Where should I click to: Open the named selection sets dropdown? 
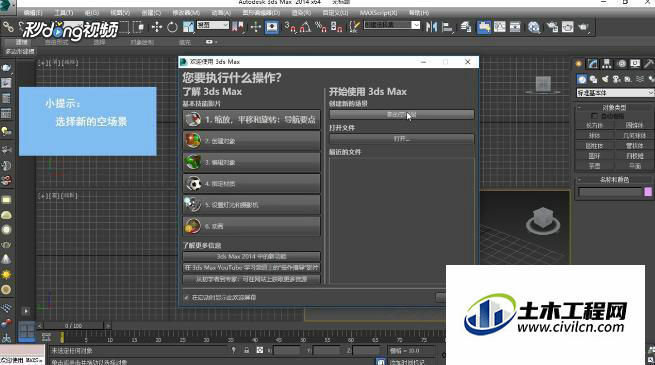click(x=392, y=25)
